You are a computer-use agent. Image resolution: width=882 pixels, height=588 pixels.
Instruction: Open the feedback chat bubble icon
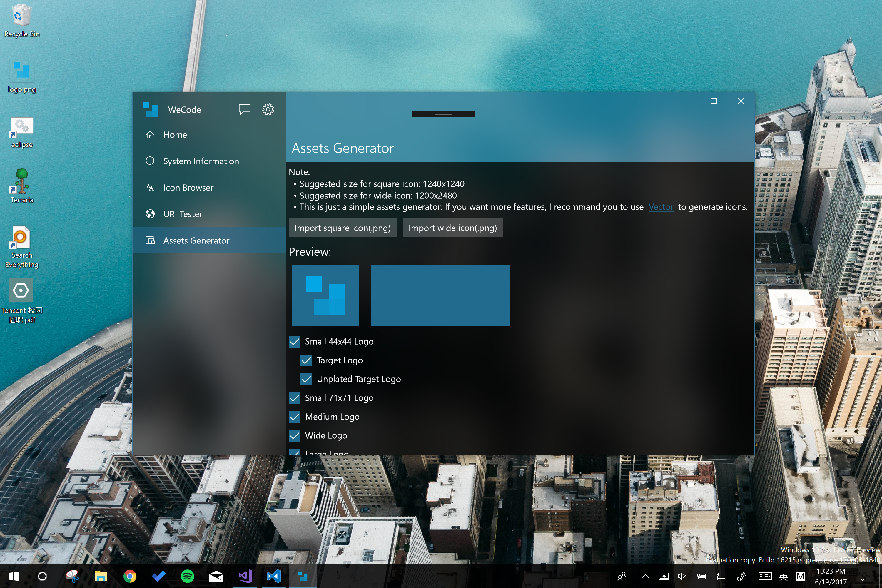point(244,109)
